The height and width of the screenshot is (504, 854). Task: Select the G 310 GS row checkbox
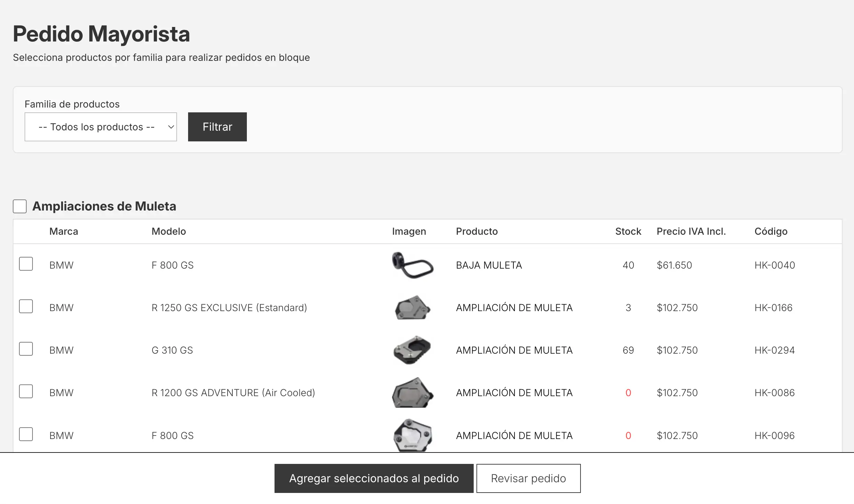pos(26,349)
